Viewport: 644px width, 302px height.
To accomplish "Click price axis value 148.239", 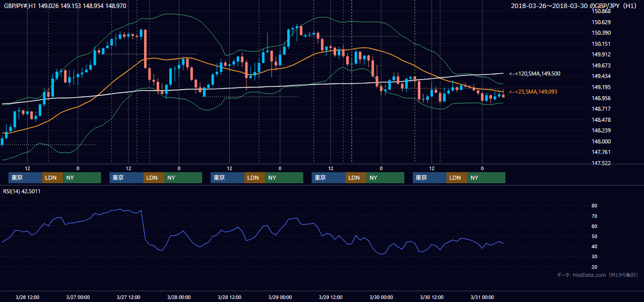I will tap(602, 131).
